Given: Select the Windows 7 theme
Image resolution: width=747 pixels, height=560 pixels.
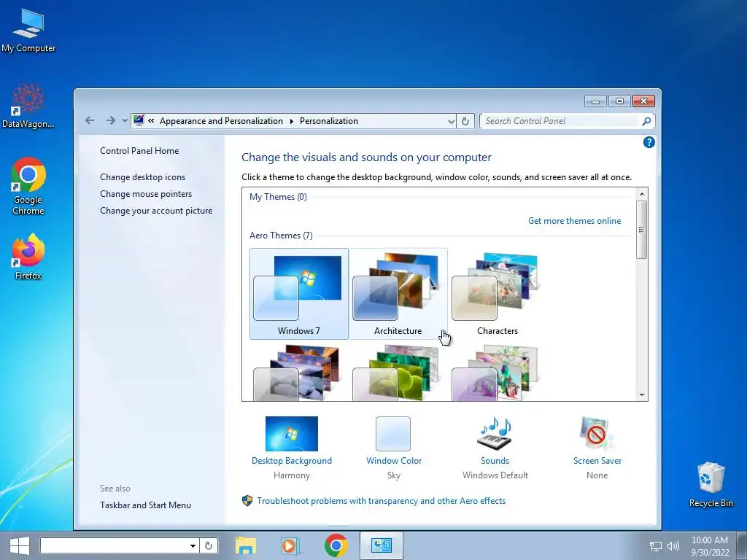Looking at the screenshot, I should [298, 294].
